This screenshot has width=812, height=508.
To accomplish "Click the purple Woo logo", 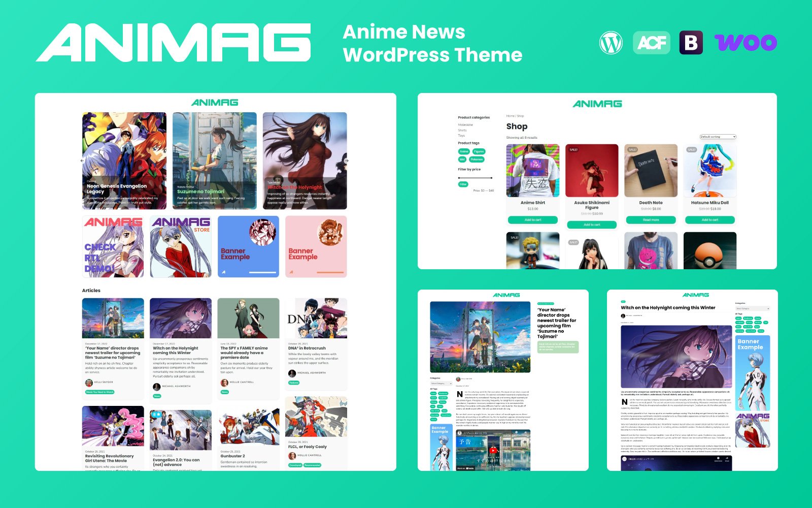I will point(746,43).
